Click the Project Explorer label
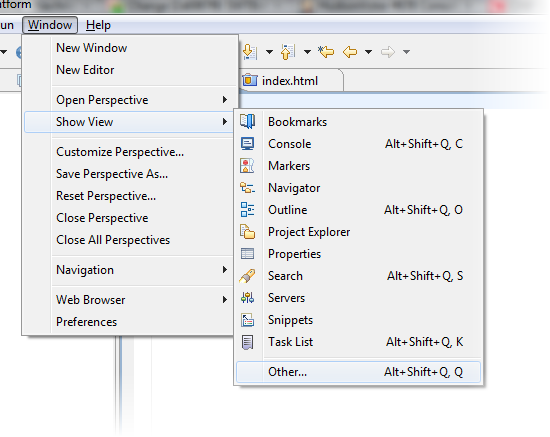The height and width of the screenshot is (437, 550). pos(309,232)
